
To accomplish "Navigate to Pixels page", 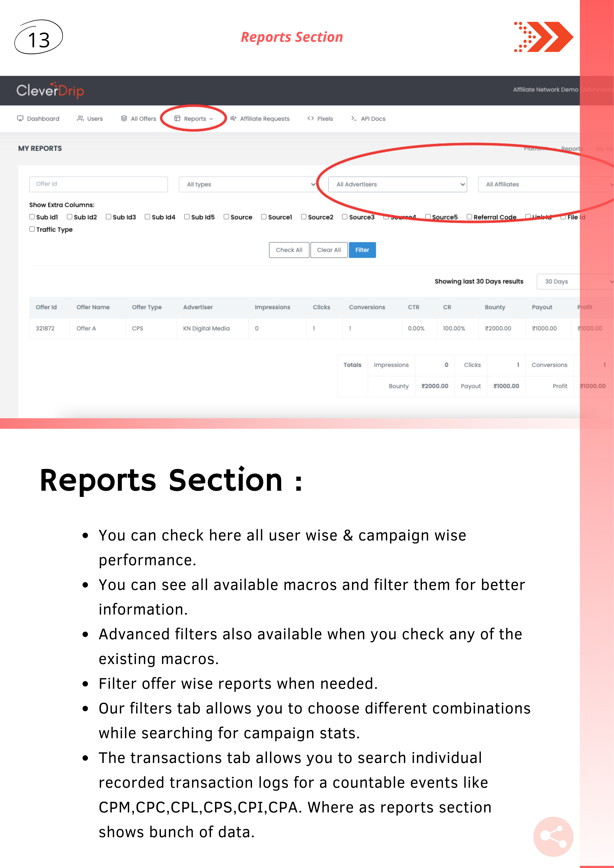I will 320,119.
